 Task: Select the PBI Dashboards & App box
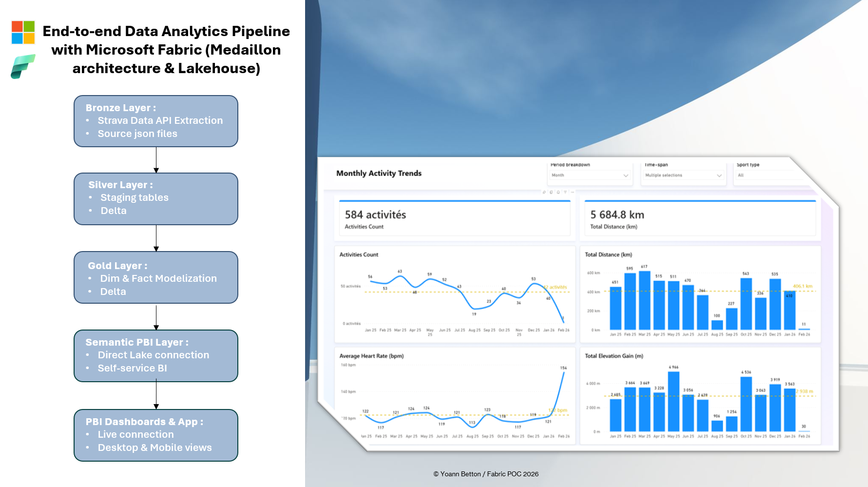[156, 435]
